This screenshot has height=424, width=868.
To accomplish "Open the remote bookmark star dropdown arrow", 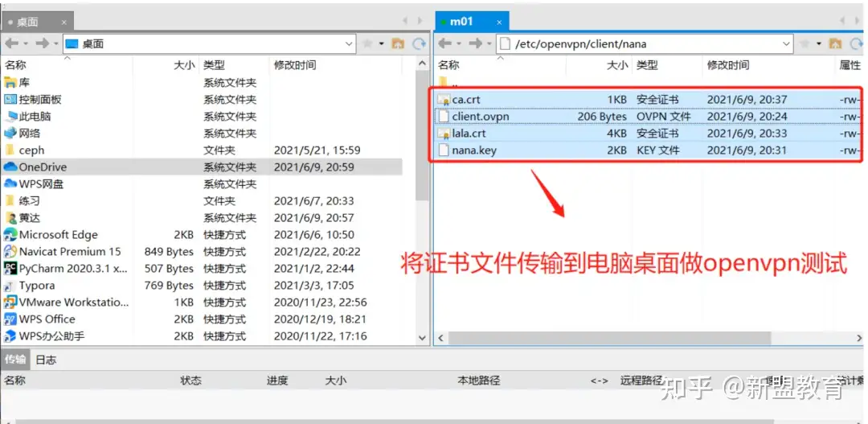I will [818, 43].
